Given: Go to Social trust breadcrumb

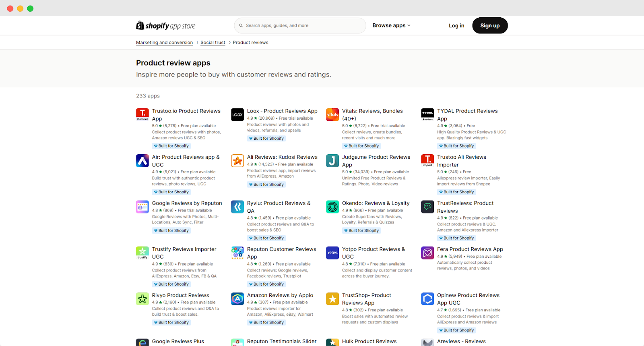Looking at the screenshot, I should pyautogui.click(x=213, y=42).
